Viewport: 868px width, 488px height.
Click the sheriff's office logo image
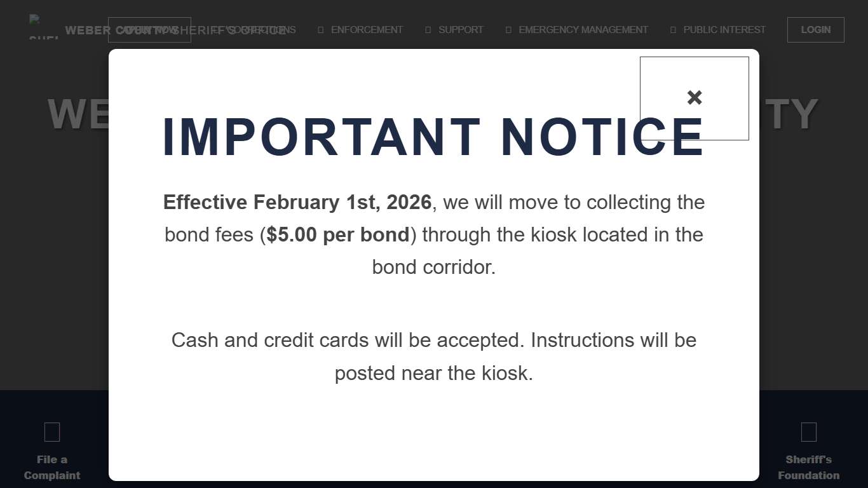pos(43,28)
